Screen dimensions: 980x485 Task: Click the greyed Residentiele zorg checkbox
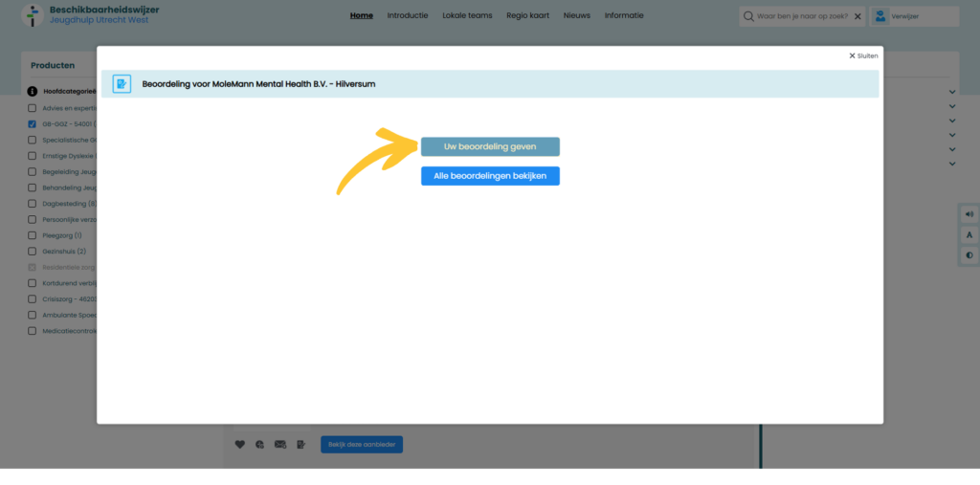[32, 268]
